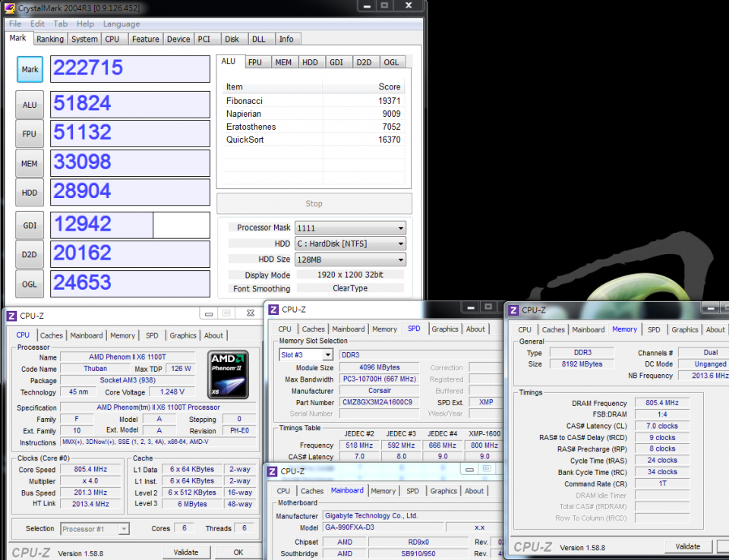The height and width of the screenshot is (560, 729).
Task: Change the memory slot from Slot #3
Action: [x=305, y=354]
